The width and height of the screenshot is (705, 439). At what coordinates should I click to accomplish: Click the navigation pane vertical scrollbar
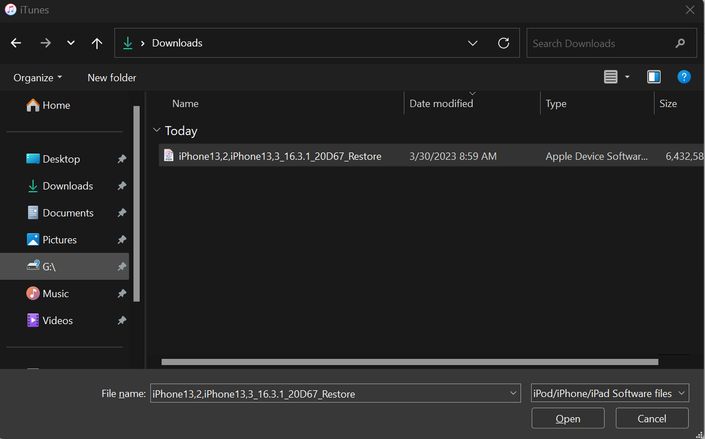(x=137, y=204)
